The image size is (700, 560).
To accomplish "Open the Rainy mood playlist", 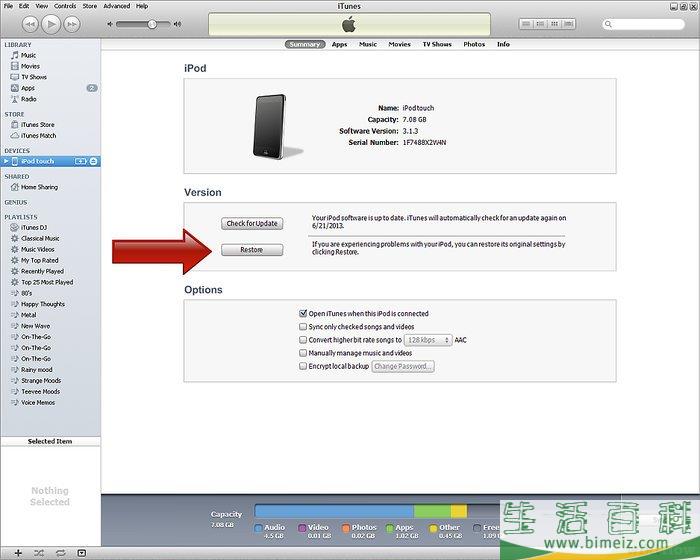I will coord(37,370).
